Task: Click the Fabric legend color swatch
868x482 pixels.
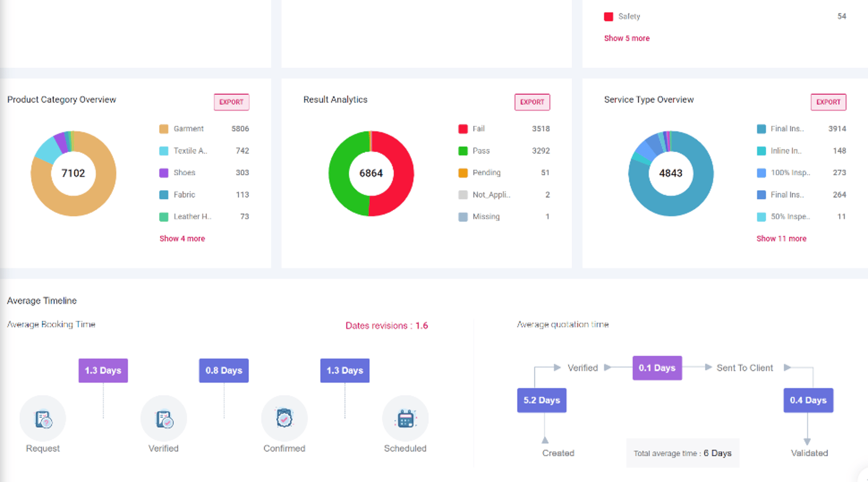Action: click(x=164, y=195)
